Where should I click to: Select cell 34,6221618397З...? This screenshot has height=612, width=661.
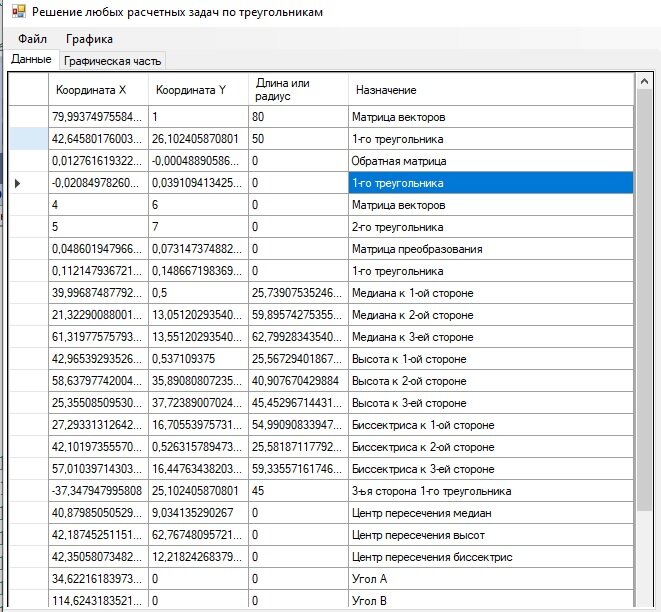pos(99,579)
